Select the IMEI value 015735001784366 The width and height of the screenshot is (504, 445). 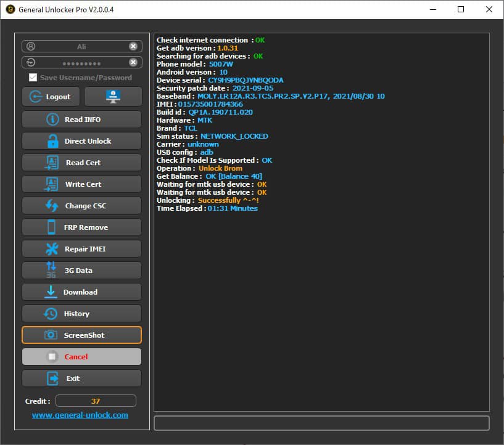pyautogui.click(x=210, y=104)
